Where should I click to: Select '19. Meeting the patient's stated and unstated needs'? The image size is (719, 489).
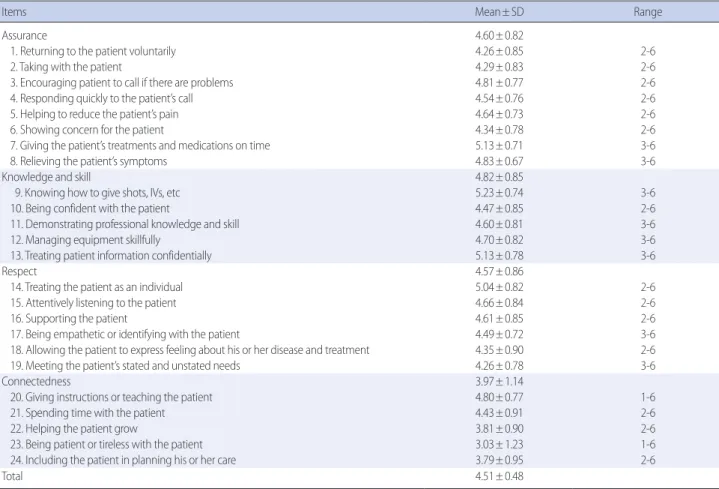(x=125, y=366)
